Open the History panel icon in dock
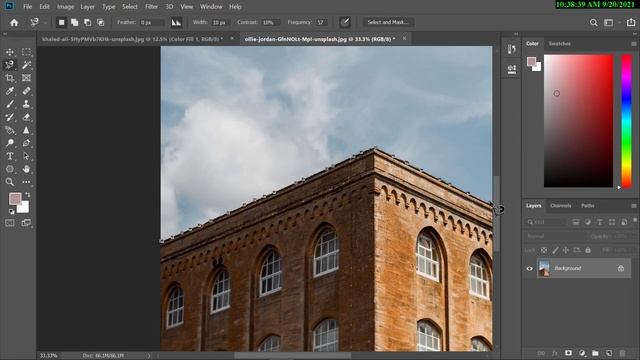 click(511, 49)
